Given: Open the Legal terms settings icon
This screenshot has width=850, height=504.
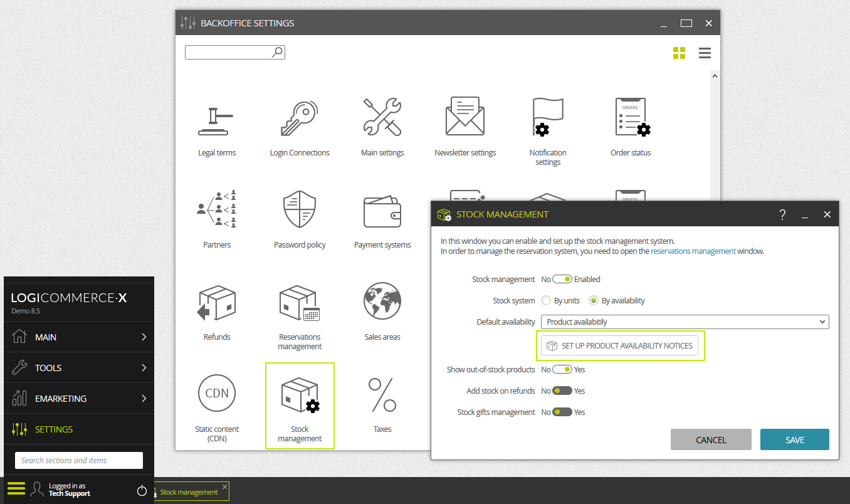Looking at the screenshot, I should (216, 120).
